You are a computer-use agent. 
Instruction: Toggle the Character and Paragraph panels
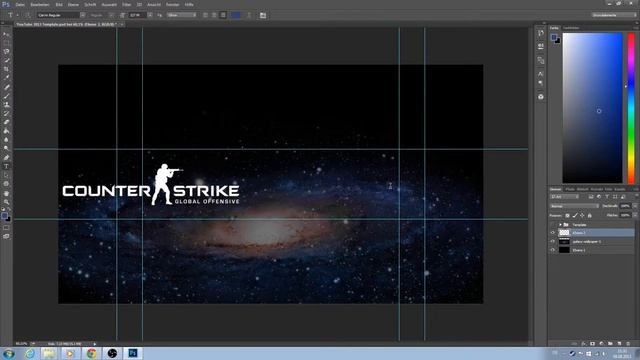pos(263,15)
